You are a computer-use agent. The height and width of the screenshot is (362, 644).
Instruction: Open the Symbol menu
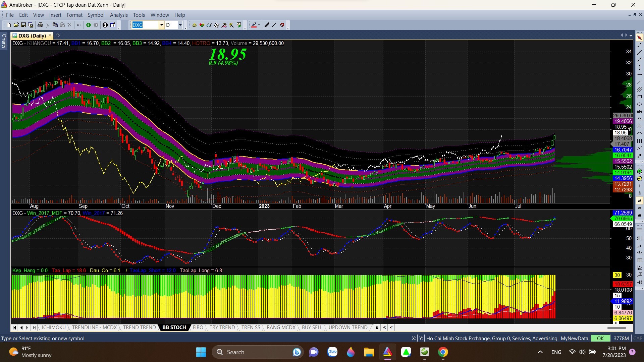click(96, 15)
